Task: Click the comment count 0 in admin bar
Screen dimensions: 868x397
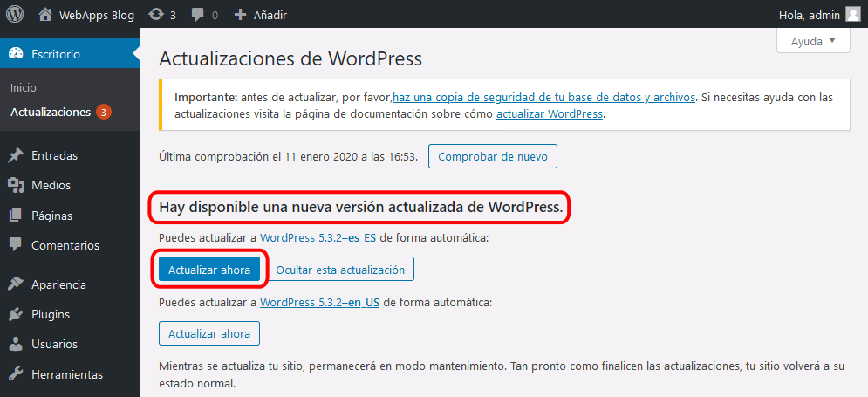Action: pyautogui.click(x=215, y=16)
